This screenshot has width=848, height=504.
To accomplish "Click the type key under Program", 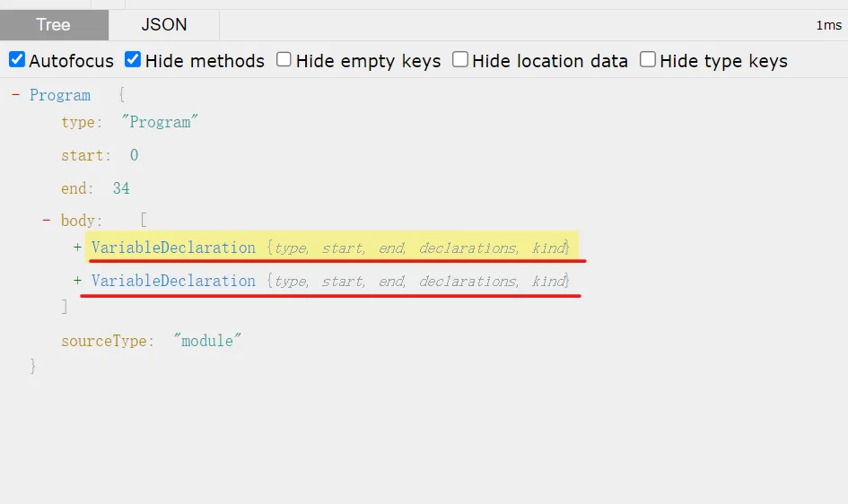I will (x=79, y=123).
